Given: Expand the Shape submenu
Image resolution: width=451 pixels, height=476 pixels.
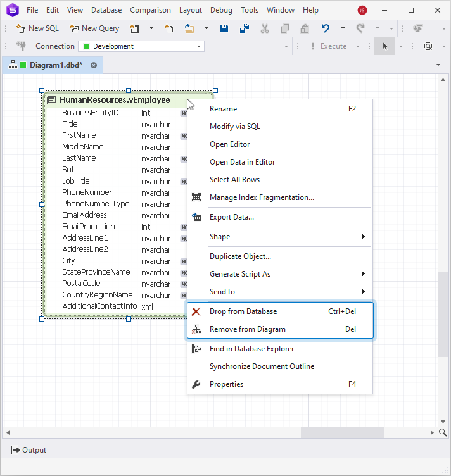Looking at the screenshot, I should (x=280, y=237).
